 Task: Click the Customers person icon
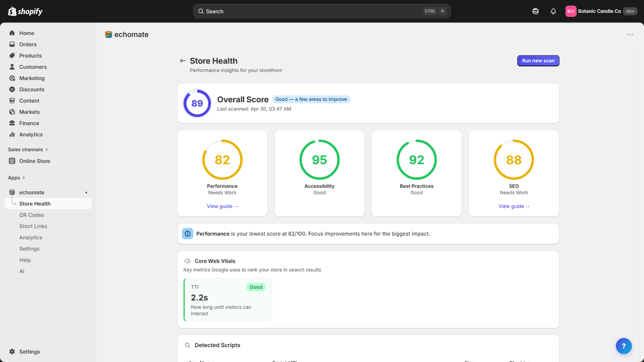pyautogui.click(x=12, y=67)
